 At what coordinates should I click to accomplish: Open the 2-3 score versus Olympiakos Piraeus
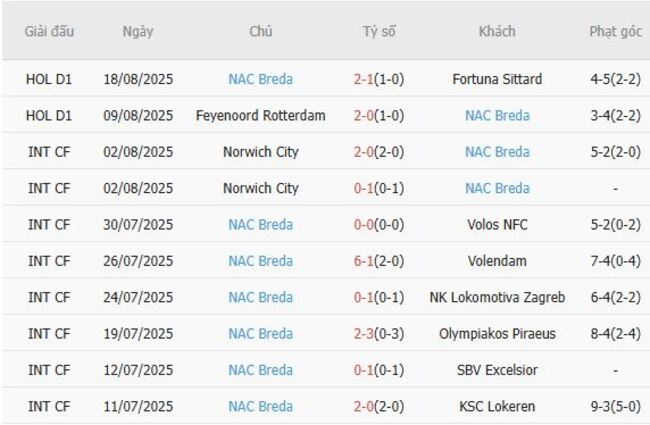[363, 334]
